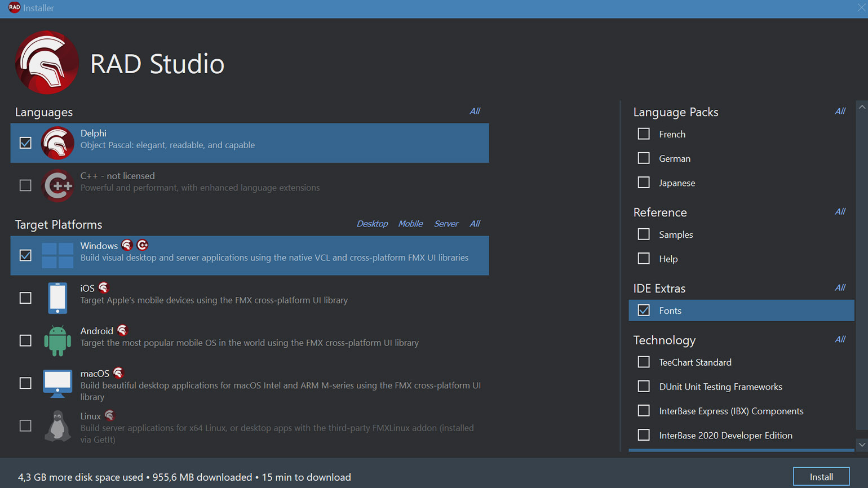Viewport: 868px width, 488px height.
Task: Click the Windows platform logo icon
Action: tap(57, 256)
